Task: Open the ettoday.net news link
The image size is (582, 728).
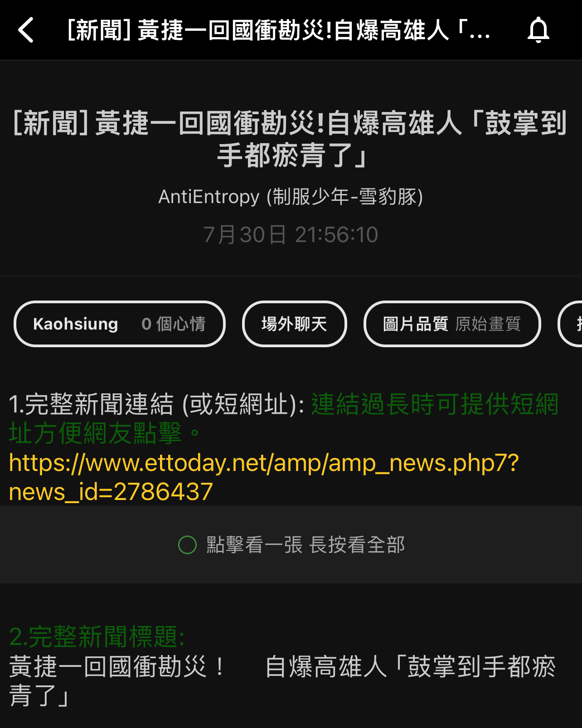Action: point(263,477)
